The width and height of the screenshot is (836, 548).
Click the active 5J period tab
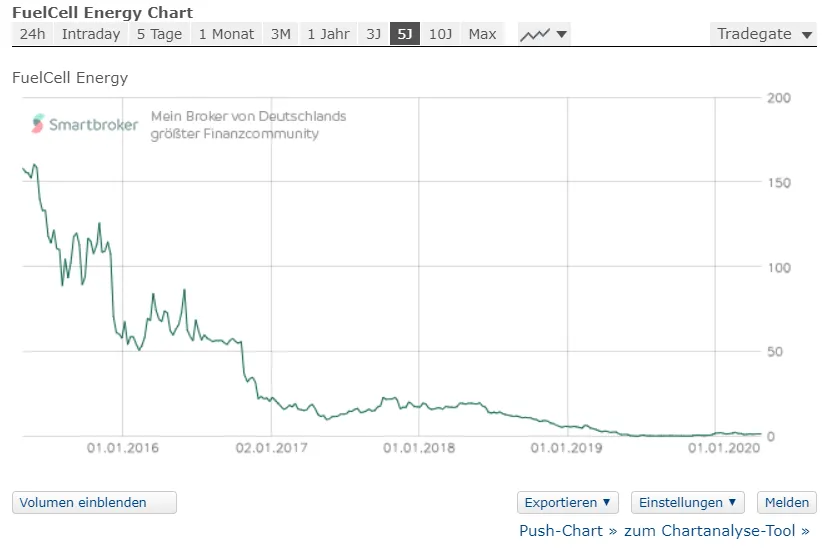pyautogui.click(x=404, y=34)
